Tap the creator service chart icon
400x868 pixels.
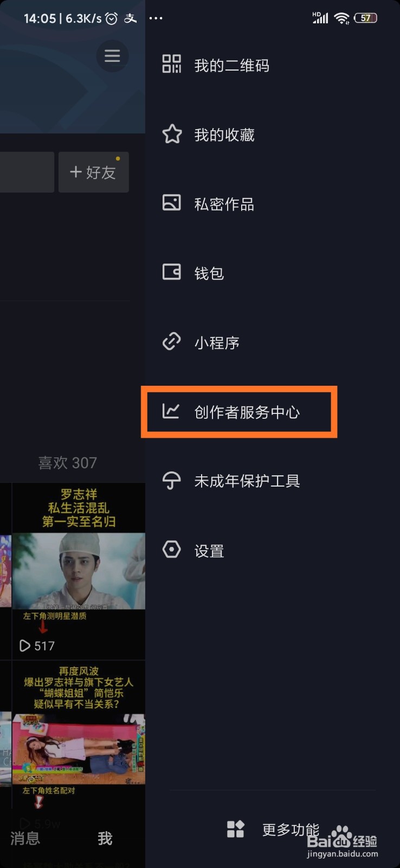(171, 411)
